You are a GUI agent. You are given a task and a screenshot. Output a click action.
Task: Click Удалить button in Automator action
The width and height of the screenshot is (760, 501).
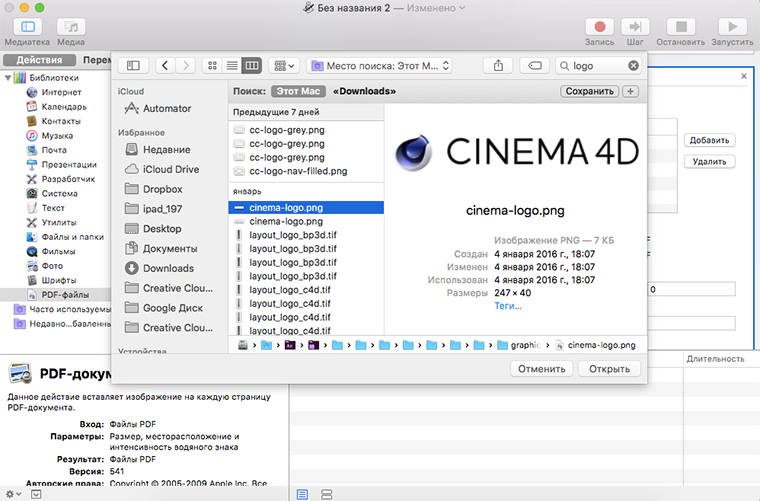click(710, 161)
